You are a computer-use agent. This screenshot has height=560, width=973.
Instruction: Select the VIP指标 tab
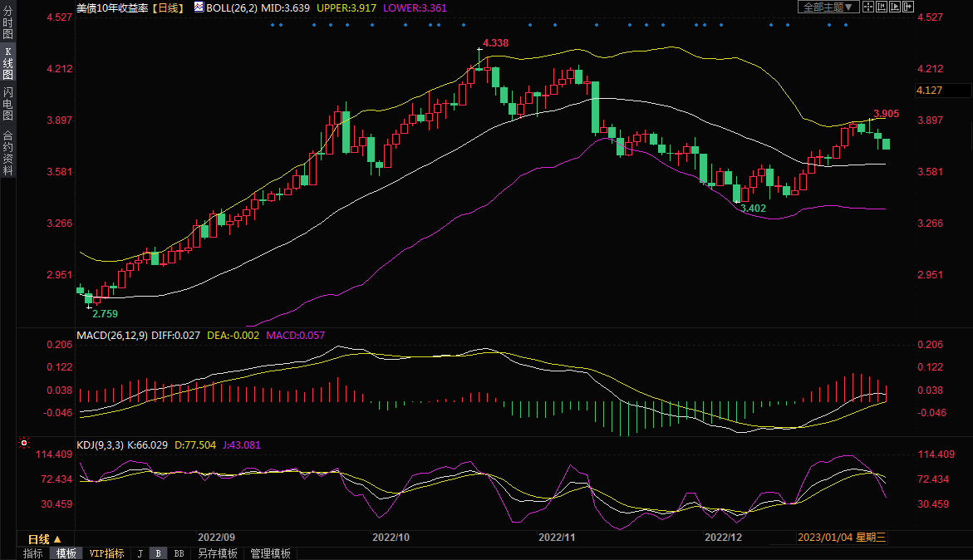pos(106,553)
